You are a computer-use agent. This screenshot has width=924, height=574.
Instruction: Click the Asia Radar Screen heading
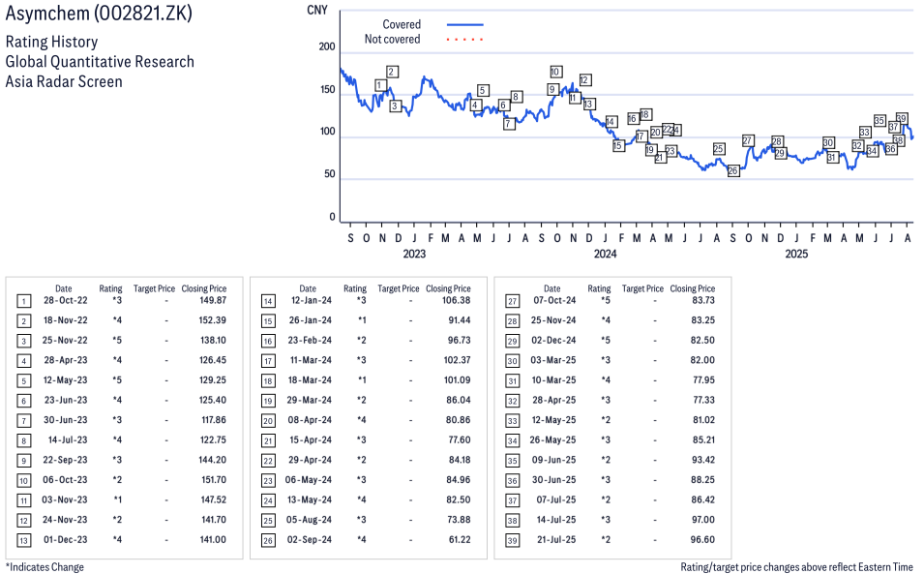[64, 82]
